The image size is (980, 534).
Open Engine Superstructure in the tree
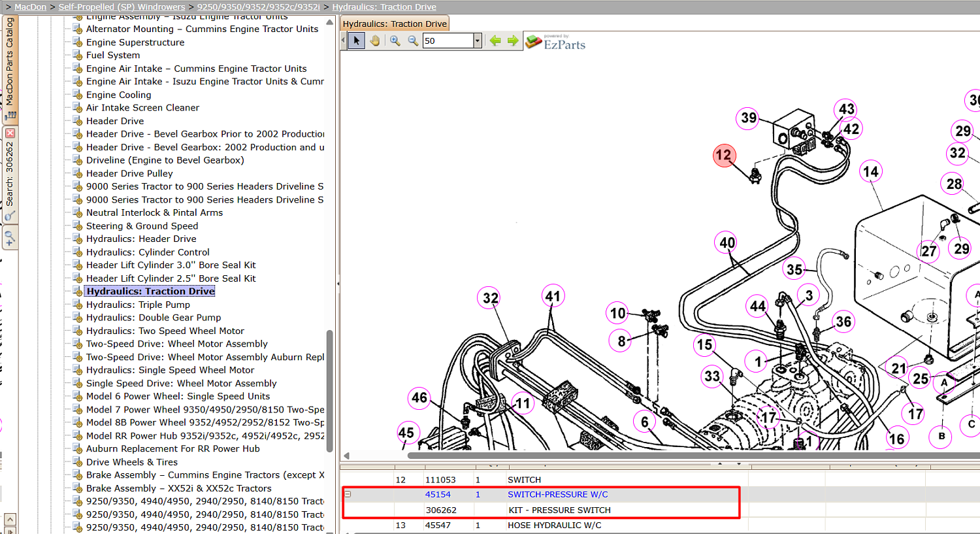(x=135, y=42)
